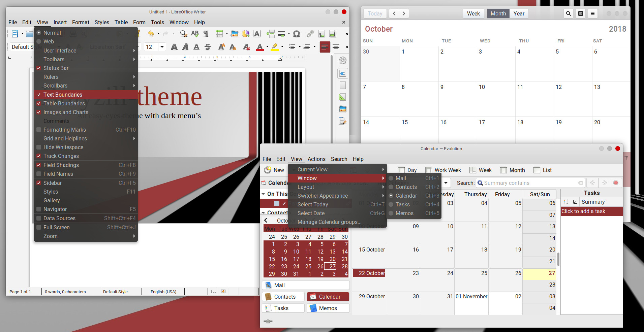The image size is (644, 332).
Task: Insert hyperlink chain icon in Writer
Action: tap(310, 33)
